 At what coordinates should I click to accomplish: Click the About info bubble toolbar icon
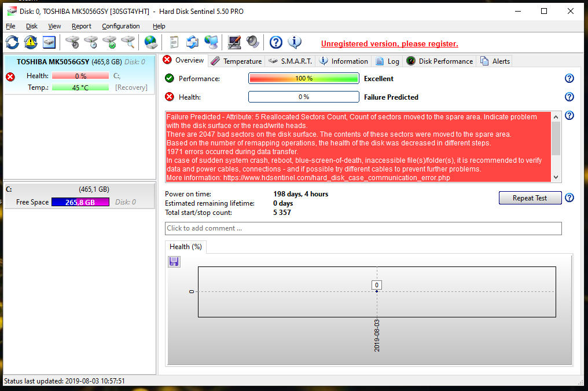pyautogui.click(x=295, y=42)
